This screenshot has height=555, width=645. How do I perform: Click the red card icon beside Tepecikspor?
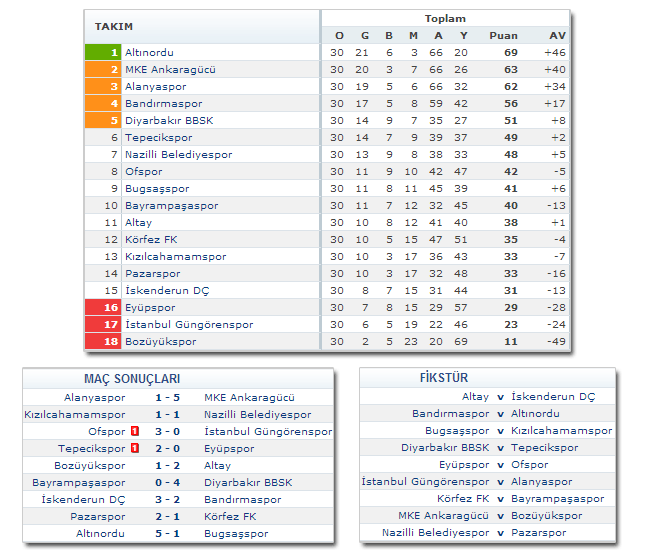pyautogui.click(x=133, y=449)
